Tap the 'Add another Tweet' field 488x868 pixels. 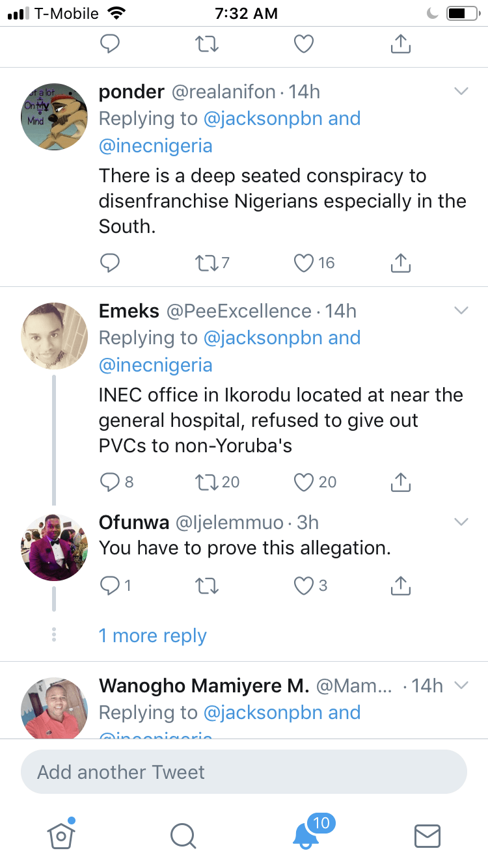[244, 772]
